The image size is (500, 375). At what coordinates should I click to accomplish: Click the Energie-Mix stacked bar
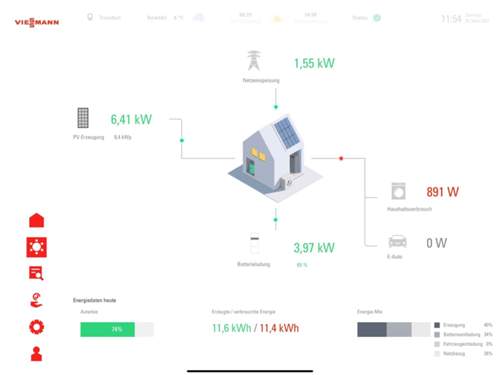click(x=394, y=329)
